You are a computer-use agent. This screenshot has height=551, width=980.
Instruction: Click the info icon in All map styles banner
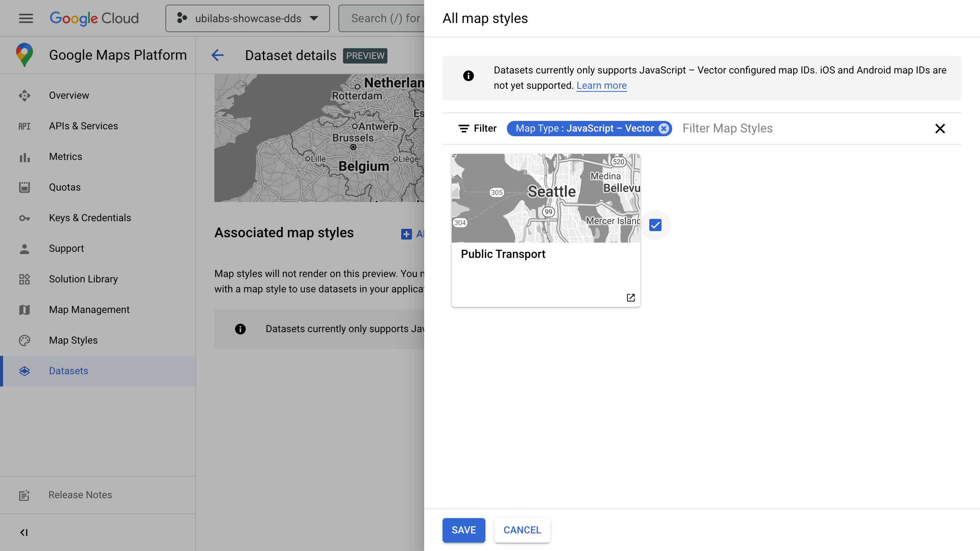[x=468, y=76]
